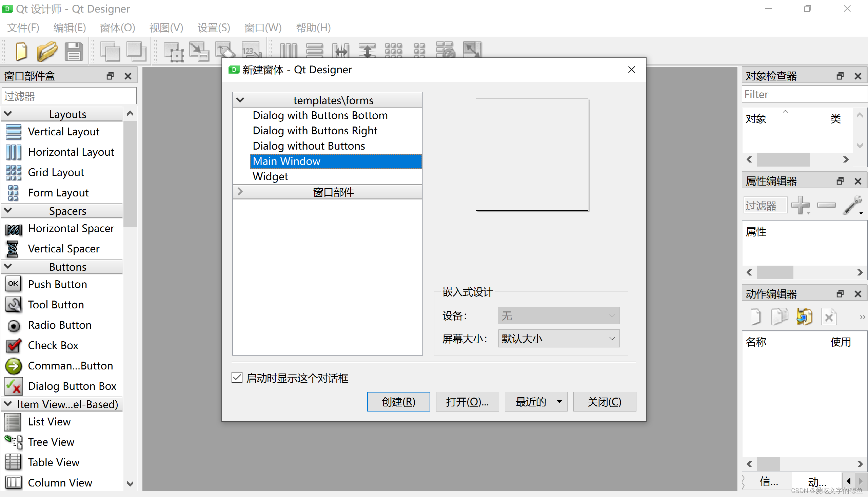This screenshot has height=497, width=868.
Task: Click the Horizontal Spacer widget icon
Action: click(14, 229)
